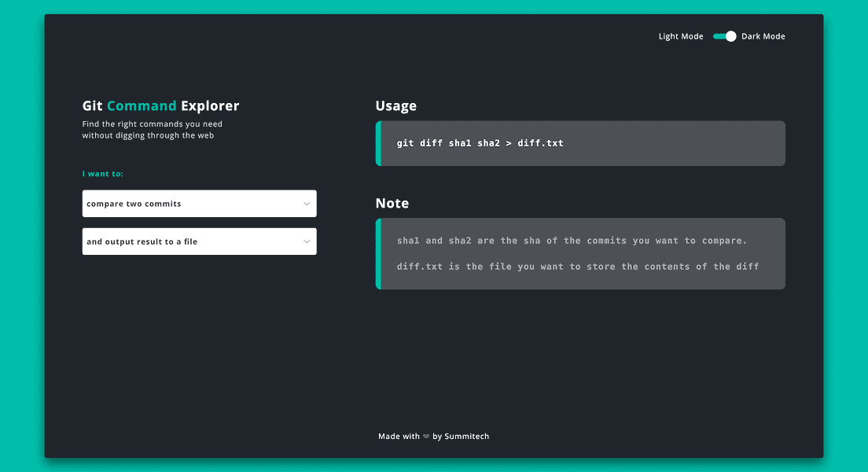
Task: Select the 'Dark Mode' label
Action: 763,36
